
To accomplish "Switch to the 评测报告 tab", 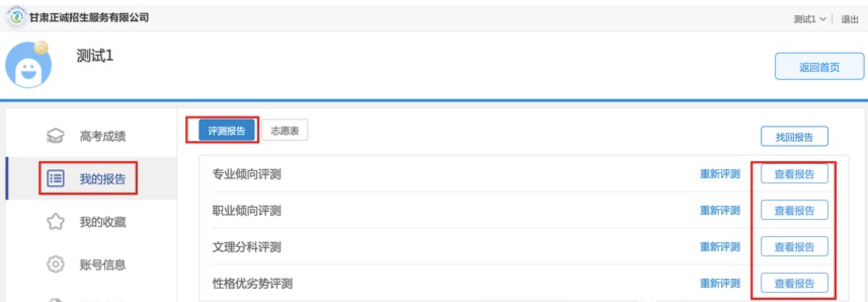I will (x=226, y=131).
